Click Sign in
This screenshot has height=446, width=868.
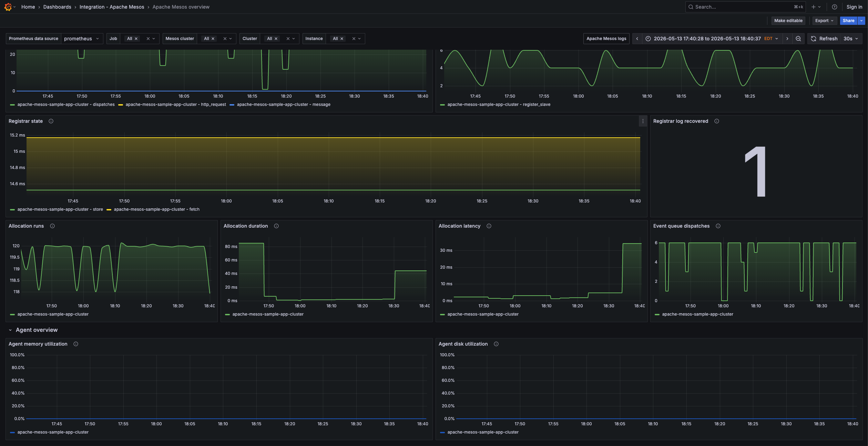854,7
